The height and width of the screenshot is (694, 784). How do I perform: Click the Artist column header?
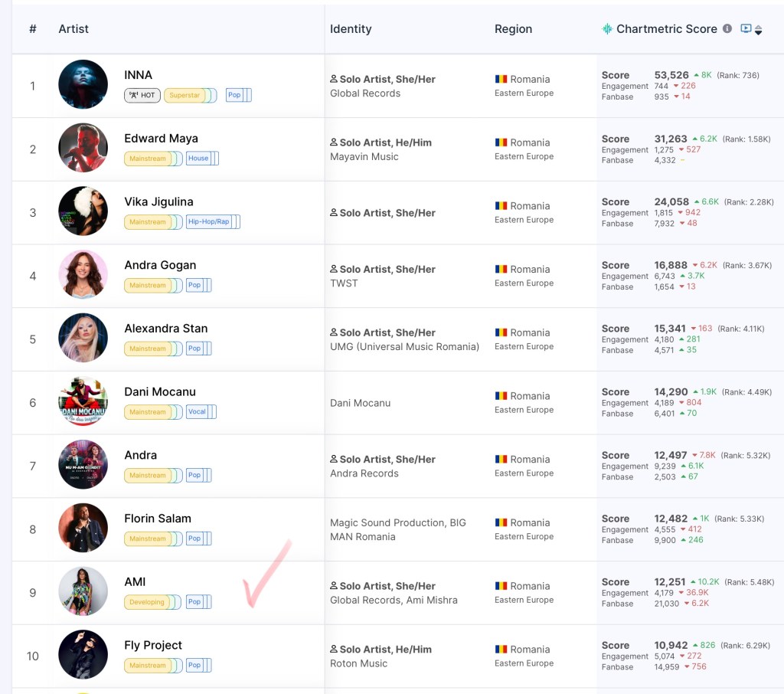[73, 29]
